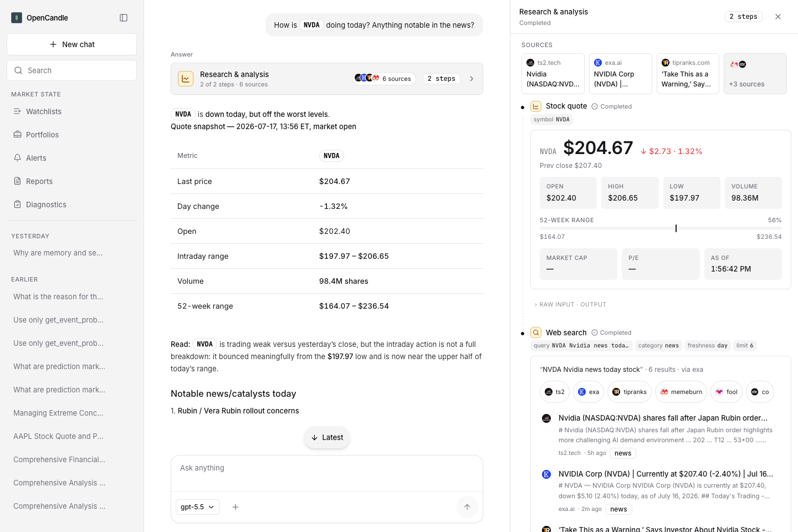Open ts2.tech source card
Image resolution: width=798 pixels, height=532 pixels.
[x=553, y=74]
